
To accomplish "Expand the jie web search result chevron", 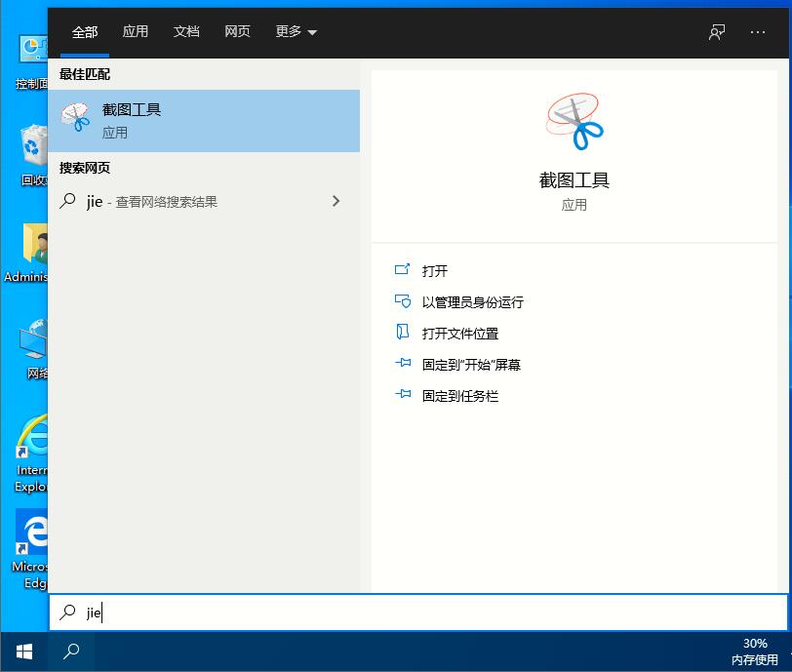I will pos(337,201).
